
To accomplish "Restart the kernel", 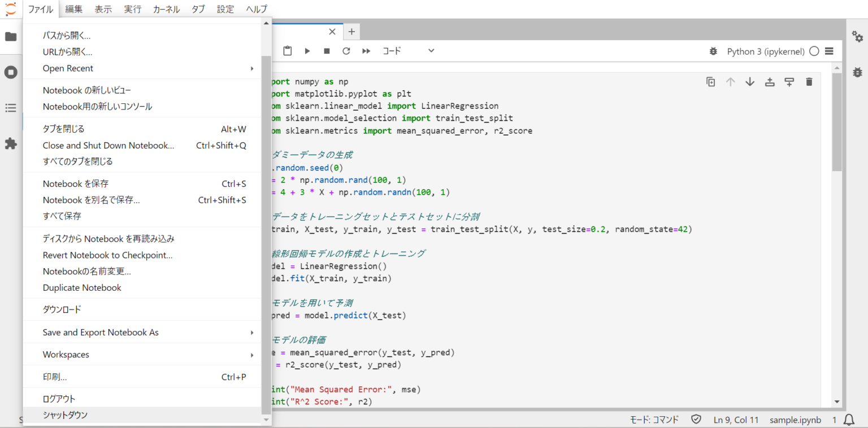I will pos(346,50).
